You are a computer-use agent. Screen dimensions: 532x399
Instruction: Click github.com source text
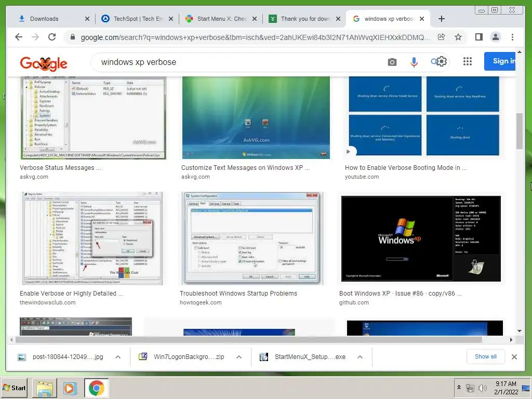click(354, 302)
